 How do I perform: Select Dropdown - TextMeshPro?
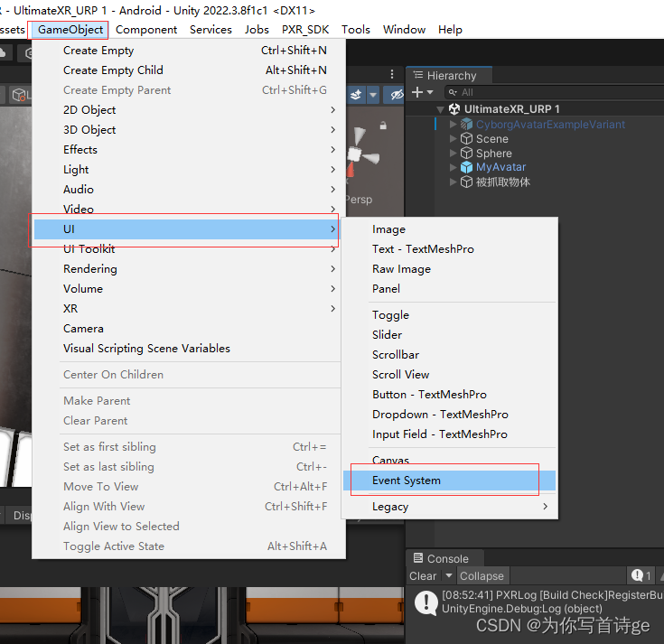pos(449,415)
